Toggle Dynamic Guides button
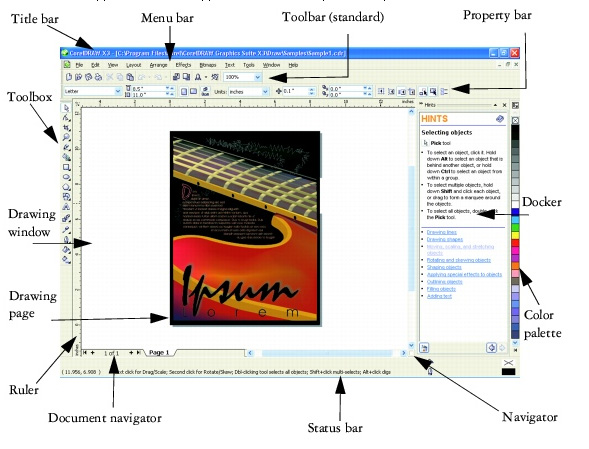This screenshot has width=589, height=449. coord(412,91)
